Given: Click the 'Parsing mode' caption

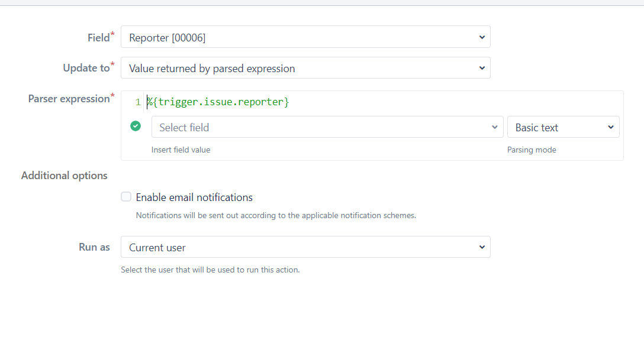Looking at the screenshot, I should tap(532, 150).
